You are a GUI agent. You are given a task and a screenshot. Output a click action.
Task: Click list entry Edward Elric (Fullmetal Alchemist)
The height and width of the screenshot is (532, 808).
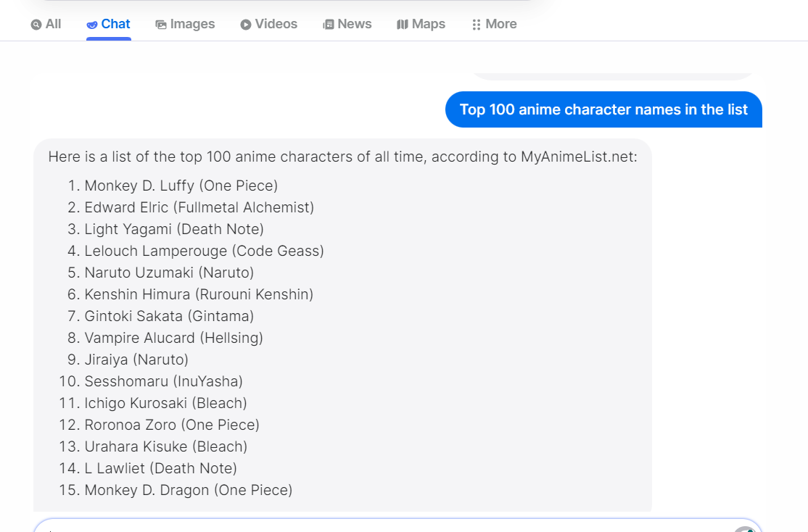pyautogui.click(x=199, y=207)
